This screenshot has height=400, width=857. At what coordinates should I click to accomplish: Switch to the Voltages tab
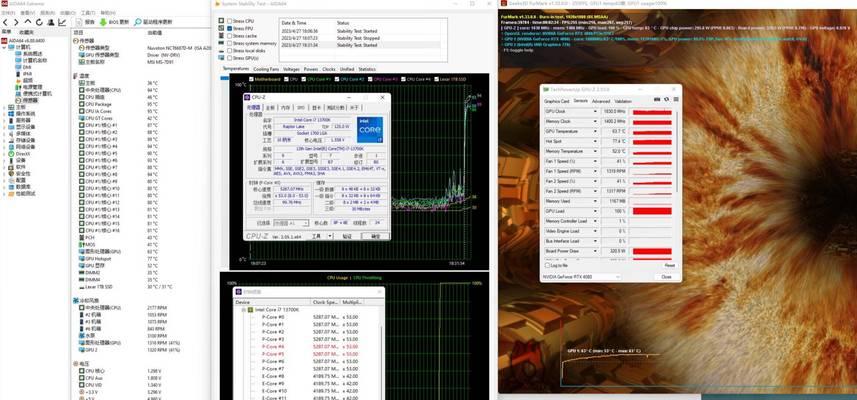click(291, 69)
